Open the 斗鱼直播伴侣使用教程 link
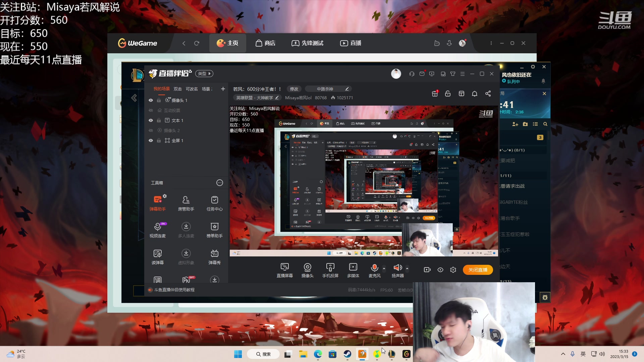 [174, 290]
